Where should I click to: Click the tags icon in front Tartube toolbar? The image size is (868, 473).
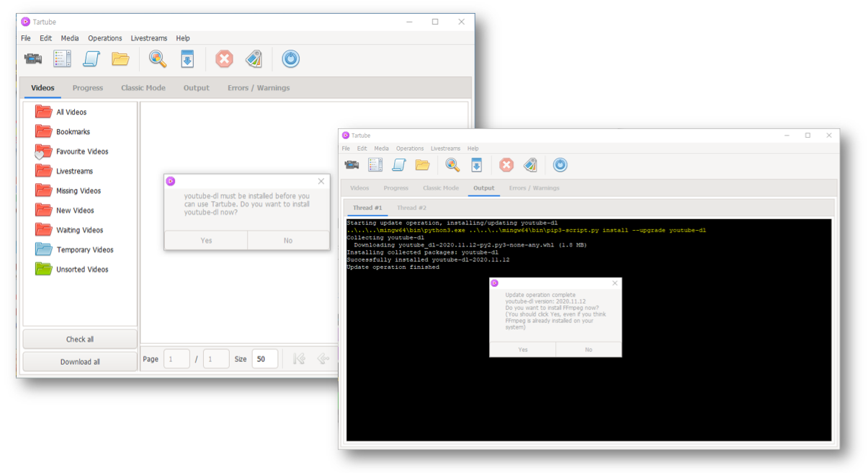(x=530, y=165)
